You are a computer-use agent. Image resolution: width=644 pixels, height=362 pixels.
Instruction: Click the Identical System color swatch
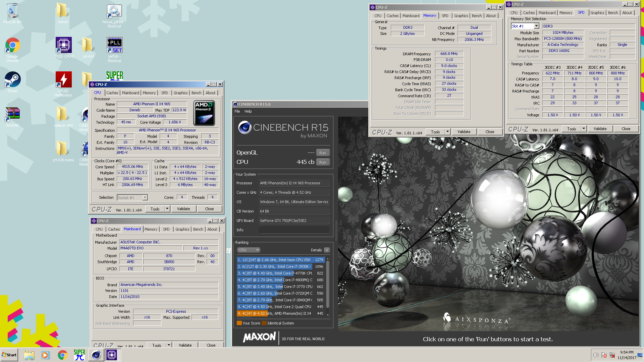pyautogui.click(x=264, y=323)
